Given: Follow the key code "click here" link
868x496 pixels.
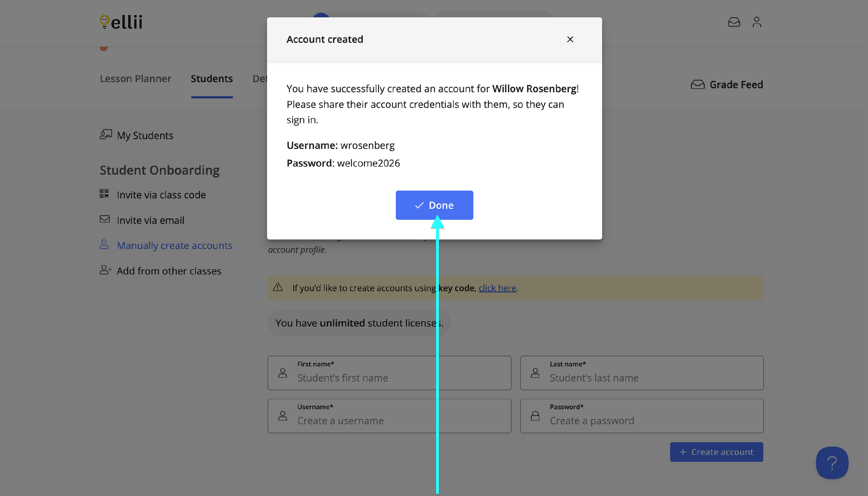Looking at the screenshot, I should 497,288.
